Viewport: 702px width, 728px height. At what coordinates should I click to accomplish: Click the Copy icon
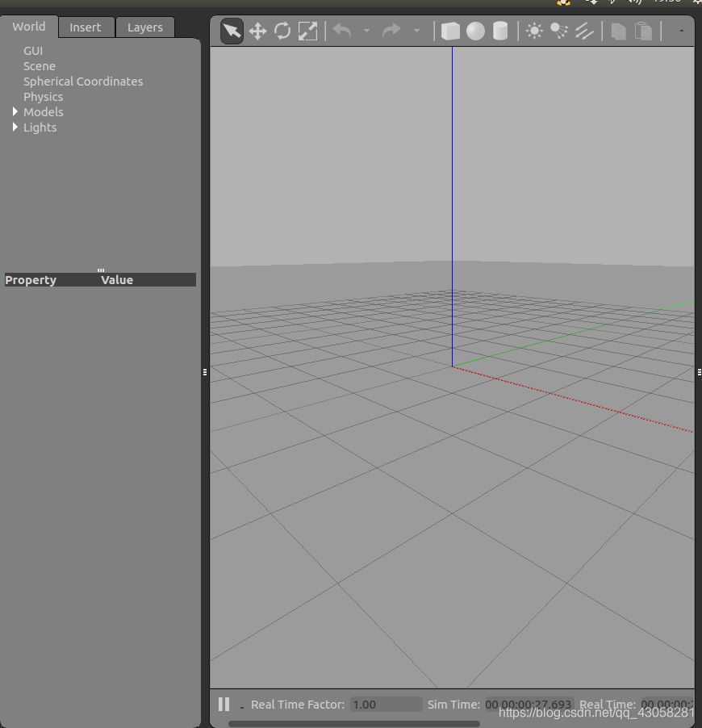tap(618, 31)
